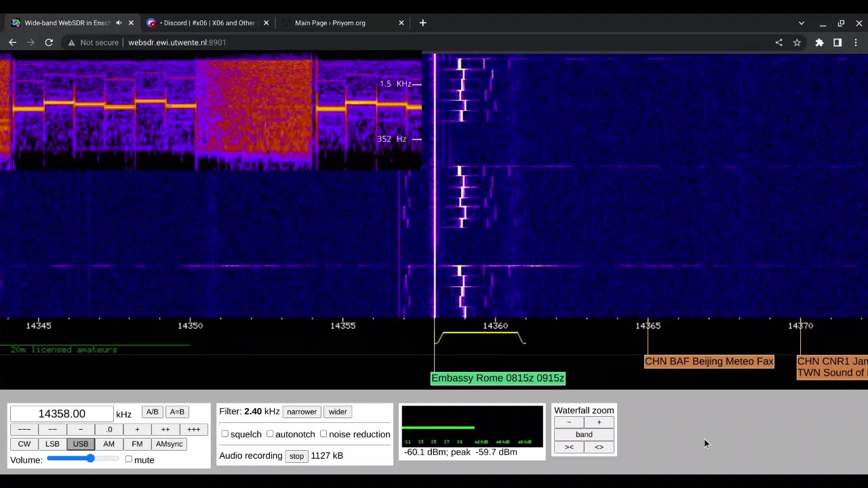Screen dimensions: 868x488
Task: Tune up with the double plus button
Action: coord(165,429)
